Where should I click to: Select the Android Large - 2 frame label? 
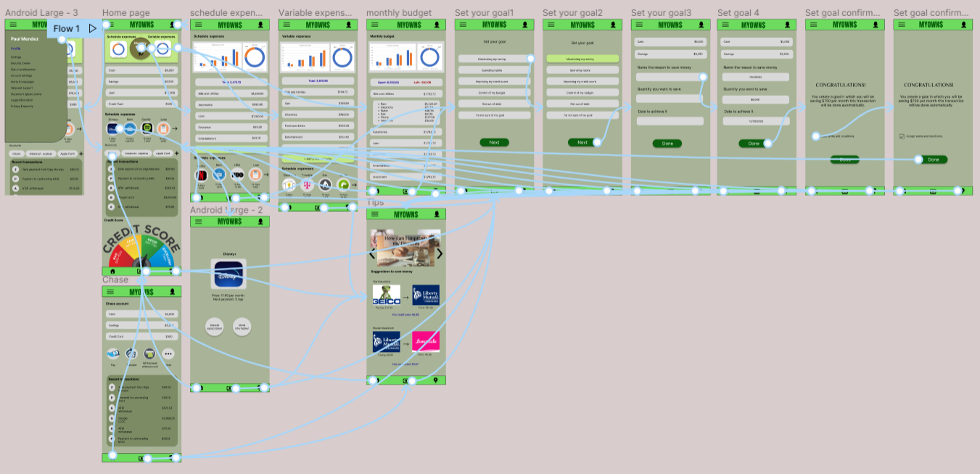coord(226,211)
